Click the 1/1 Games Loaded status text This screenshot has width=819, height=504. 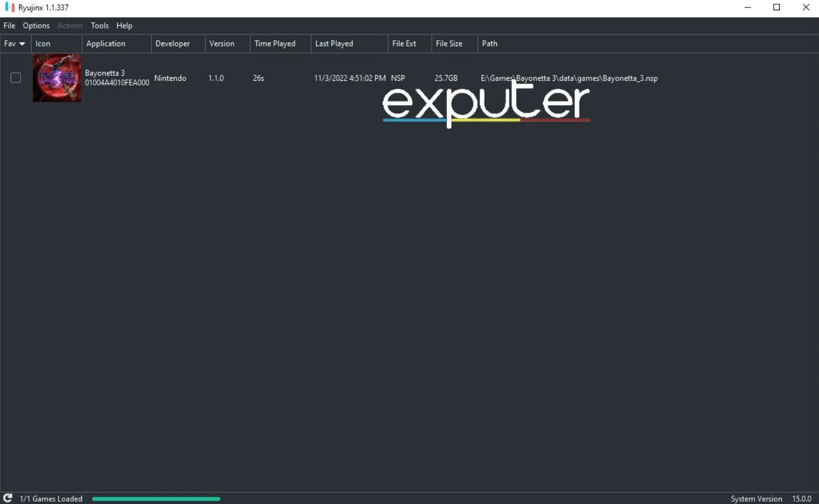click(x=51, y=498)
